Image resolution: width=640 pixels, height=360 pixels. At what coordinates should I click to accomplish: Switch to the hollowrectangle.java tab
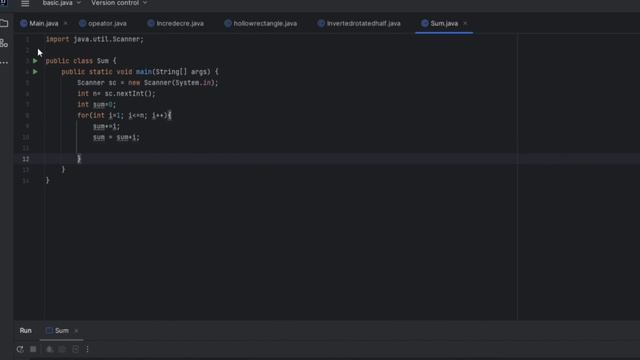pos(261,24)
